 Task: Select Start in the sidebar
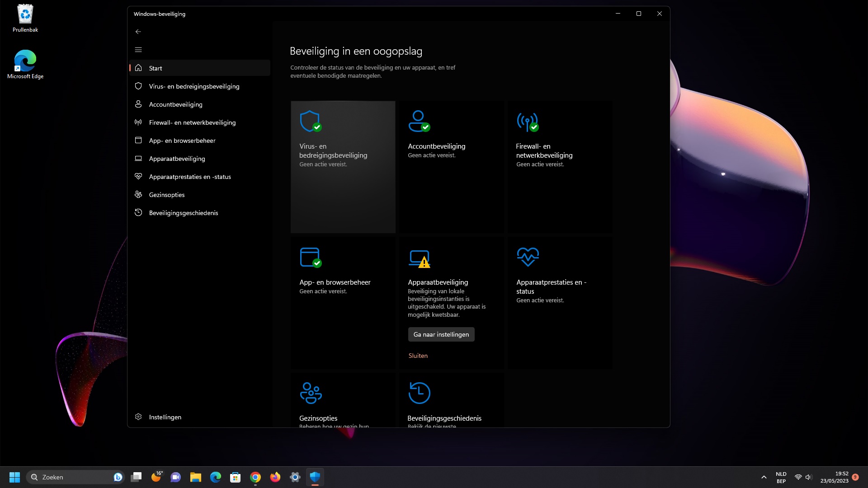[200, 68]
